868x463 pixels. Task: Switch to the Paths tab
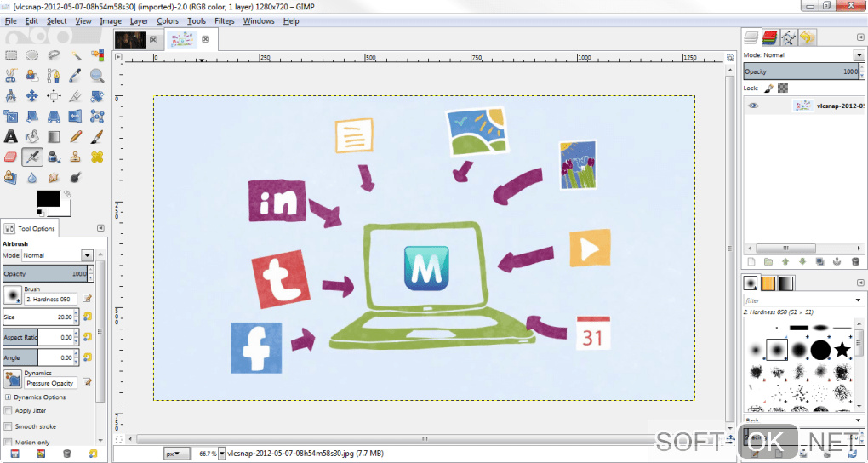(x=788, y=37)
